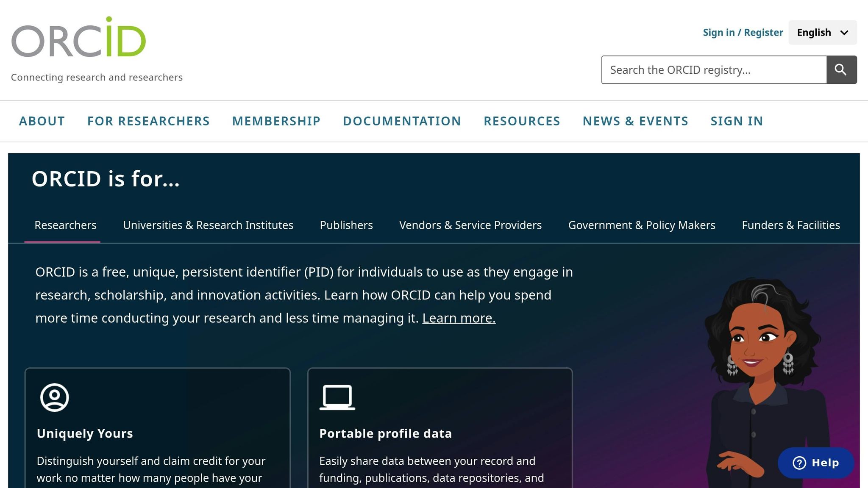Open the Help chat widget
The height and width of the screenshot is (488, 868).
point(815,463)
